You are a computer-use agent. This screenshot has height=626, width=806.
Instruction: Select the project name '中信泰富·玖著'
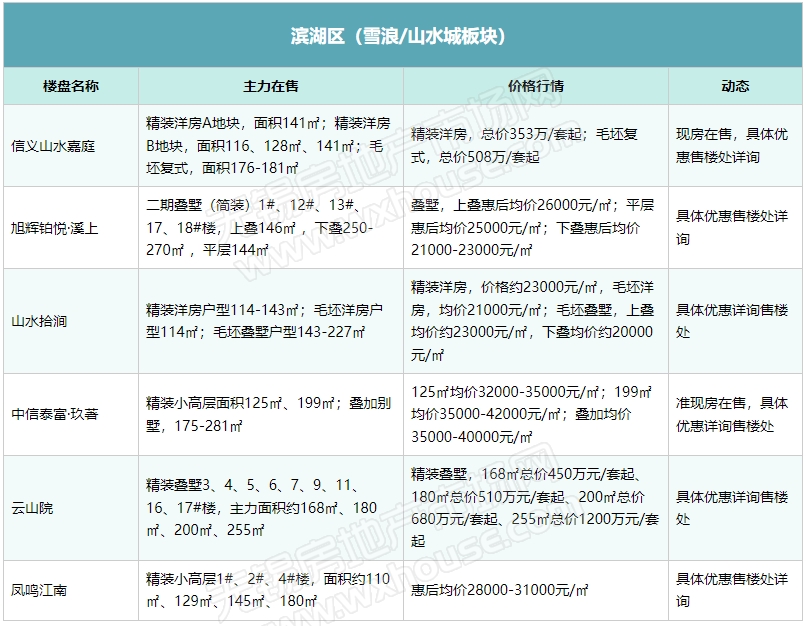click(54, 414)
